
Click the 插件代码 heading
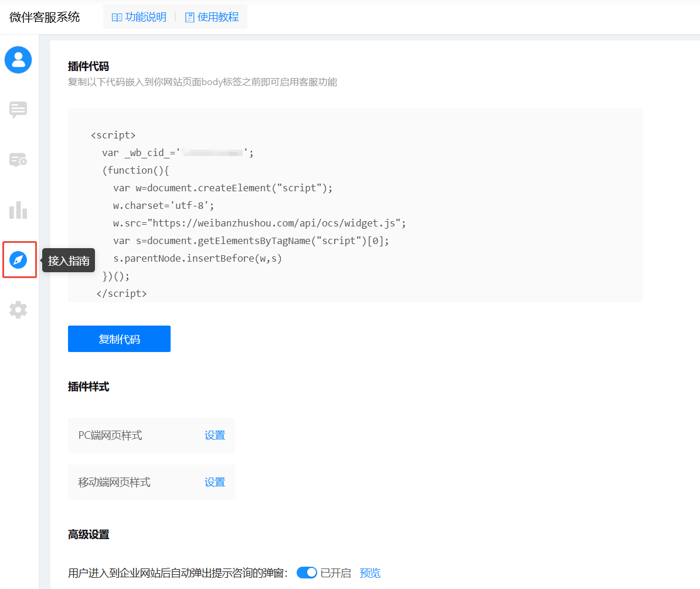point(89,67)
